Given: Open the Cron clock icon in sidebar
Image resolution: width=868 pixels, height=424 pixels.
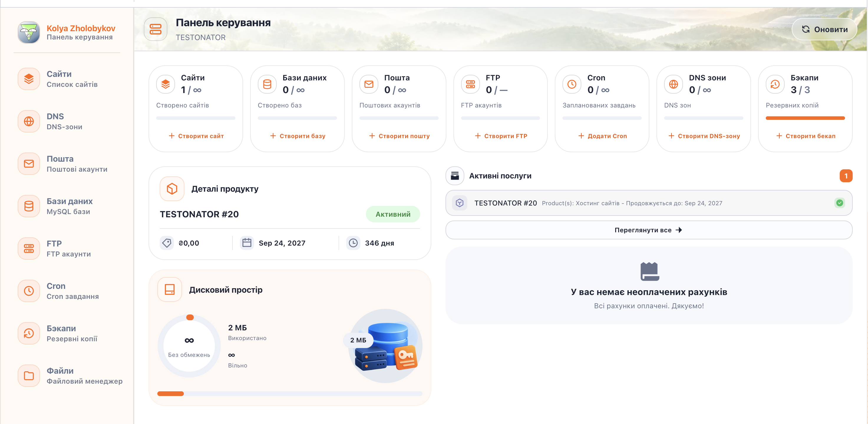Looking at the screenshot, I should [29, 291].
